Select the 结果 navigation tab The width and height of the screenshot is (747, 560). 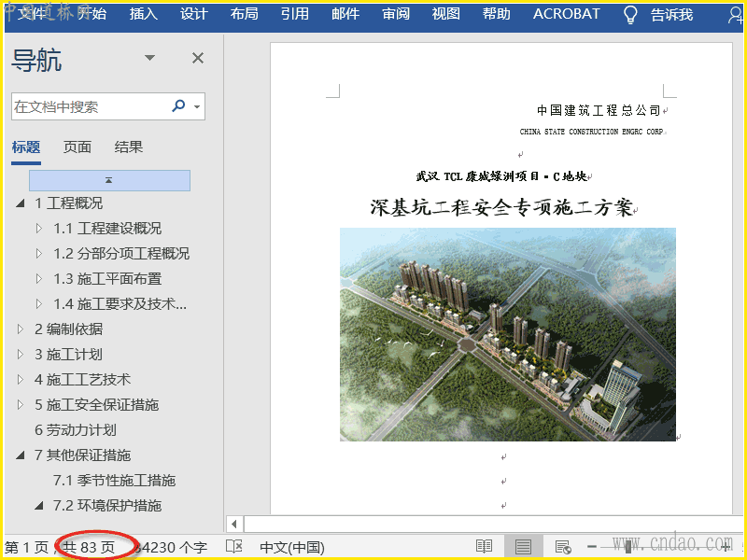(x=129, y=147)
